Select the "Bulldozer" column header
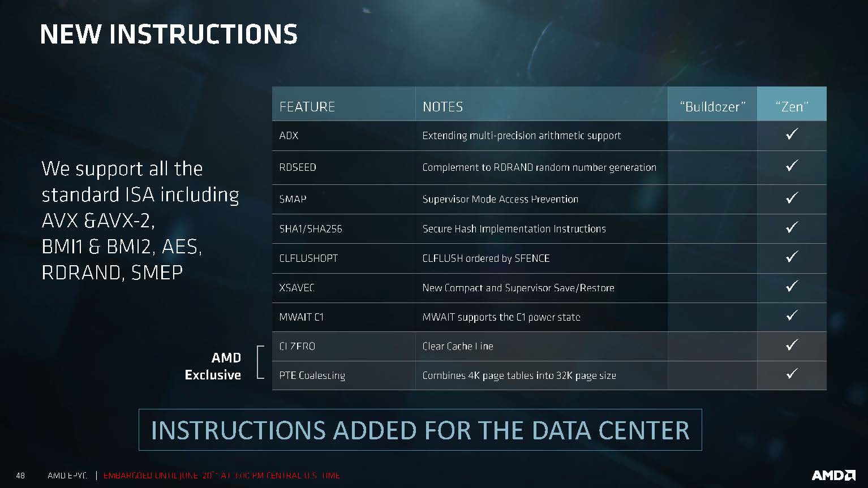 712,106
